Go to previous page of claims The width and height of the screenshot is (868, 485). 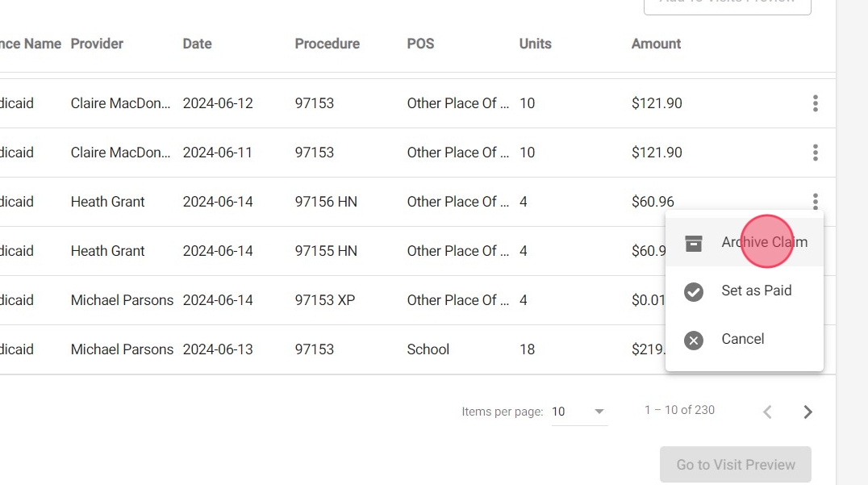(x=767, y=412)
